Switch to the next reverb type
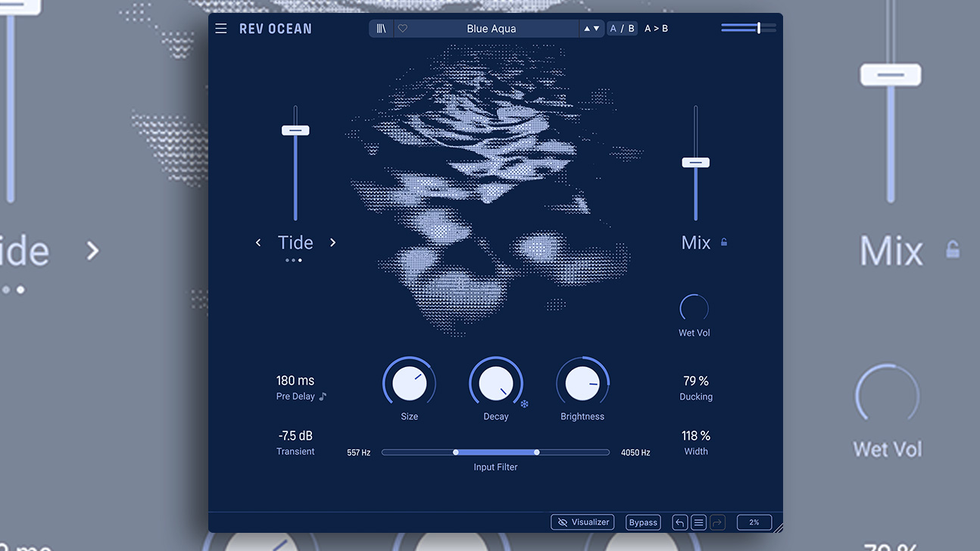Image resolution: width=980 pixels, height=551 pixels. (x=332, y=242)
